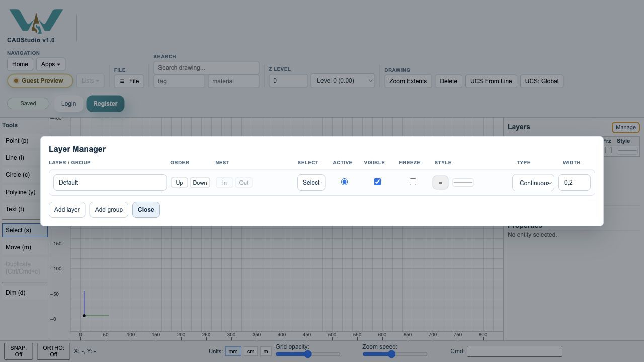Set Default layer as active

coord(344,182)
